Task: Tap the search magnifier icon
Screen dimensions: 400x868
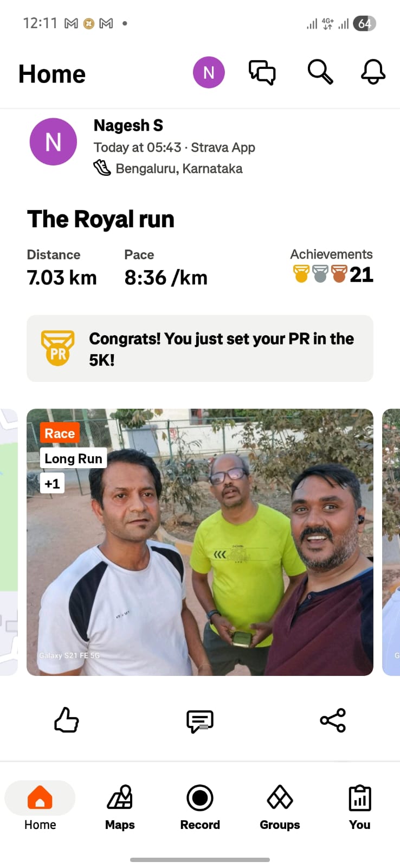Action: click(x=320, y=72)
